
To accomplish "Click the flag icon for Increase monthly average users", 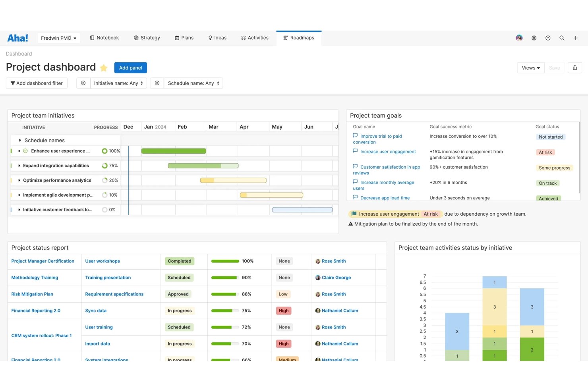I will tap(355, 182).
